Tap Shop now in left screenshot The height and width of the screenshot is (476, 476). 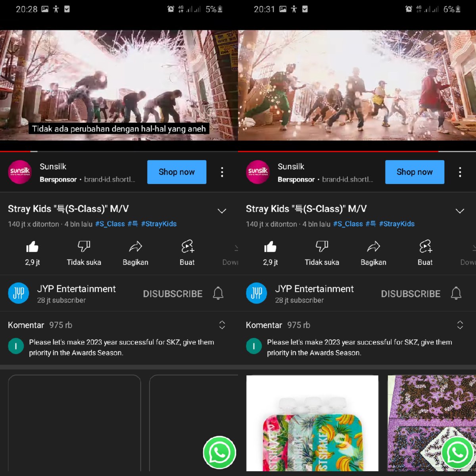coord(177,172)
